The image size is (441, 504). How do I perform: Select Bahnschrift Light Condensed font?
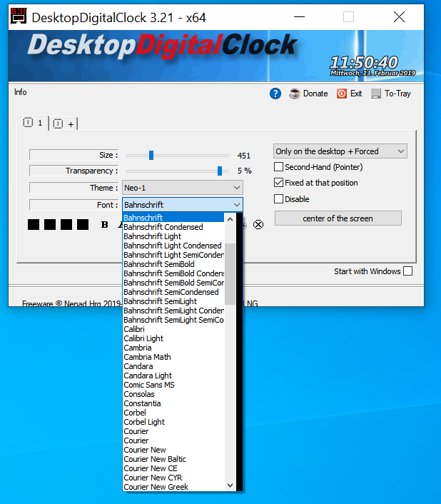pos(174,246)
